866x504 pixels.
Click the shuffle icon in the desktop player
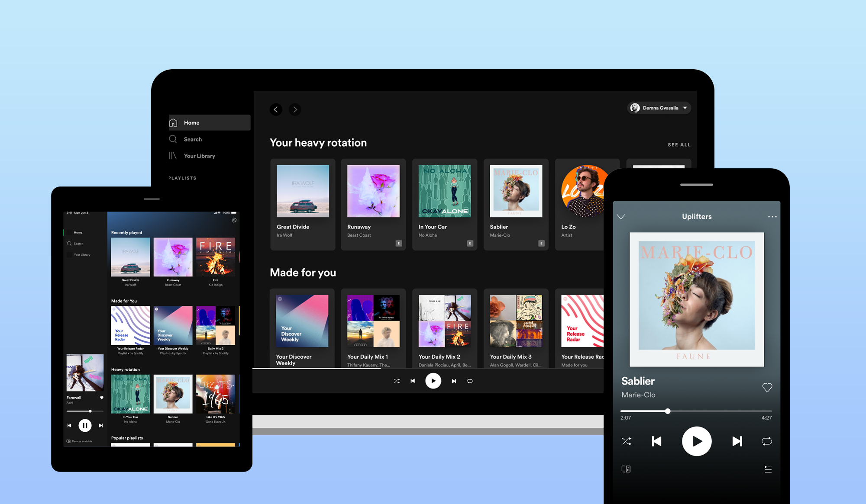[x=396, y=381]
